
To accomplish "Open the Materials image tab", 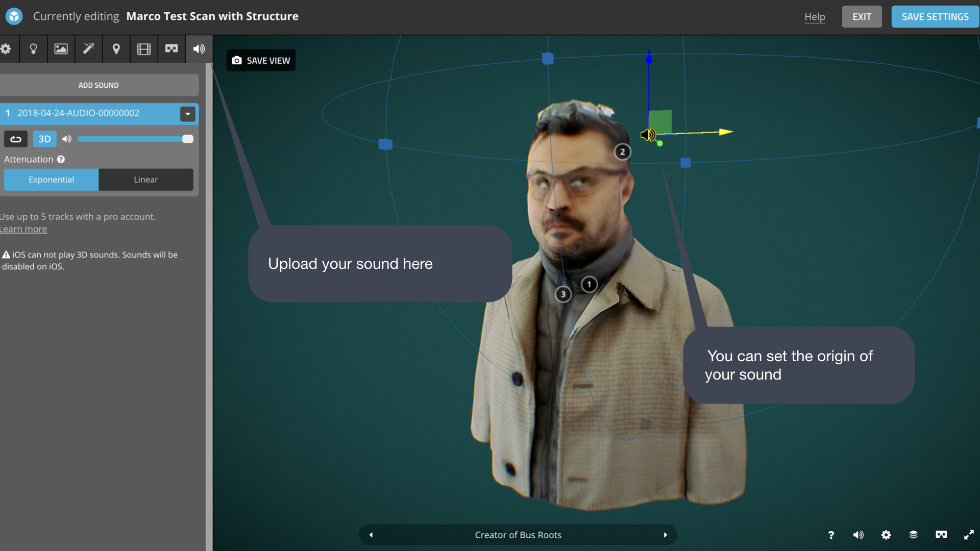I will (x=61, y=49).
